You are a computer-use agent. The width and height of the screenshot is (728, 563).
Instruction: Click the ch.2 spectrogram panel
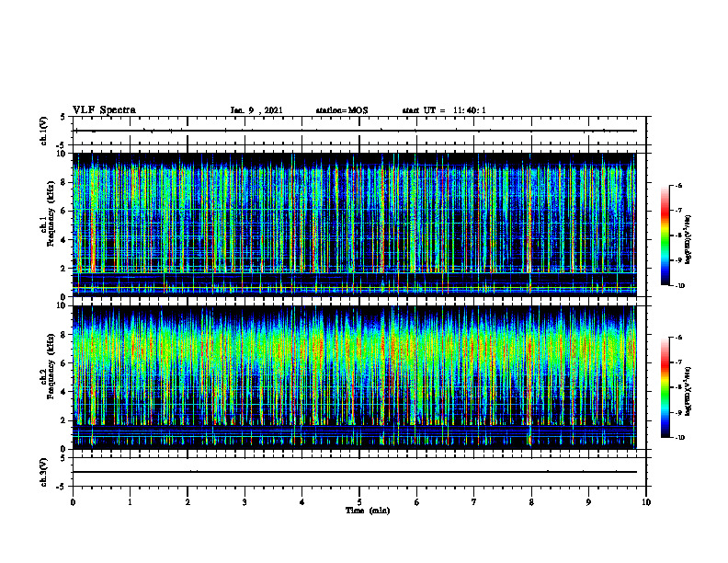(355, 377)
